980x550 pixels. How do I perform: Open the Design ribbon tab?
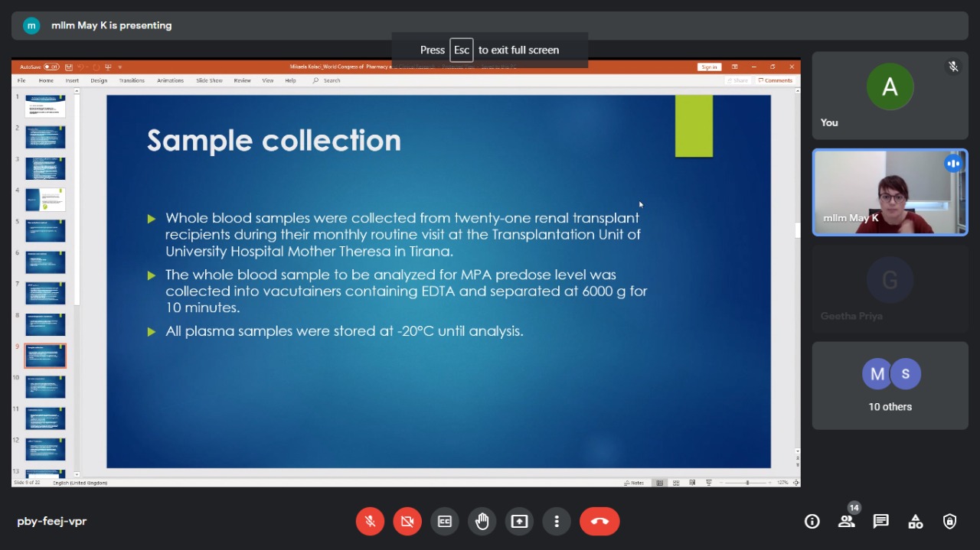(x=99, y=80)
